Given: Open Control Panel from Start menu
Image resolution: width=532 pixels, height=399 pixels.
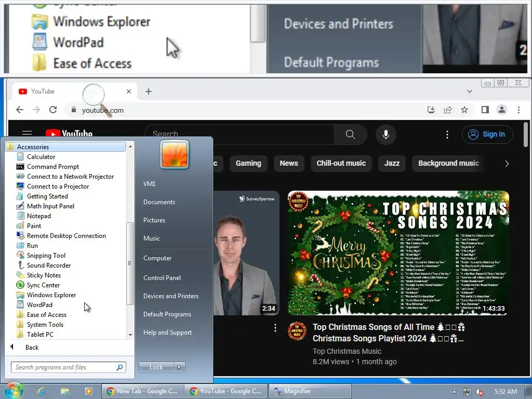Looking at the screenshot, I should (x=162, y=277).
